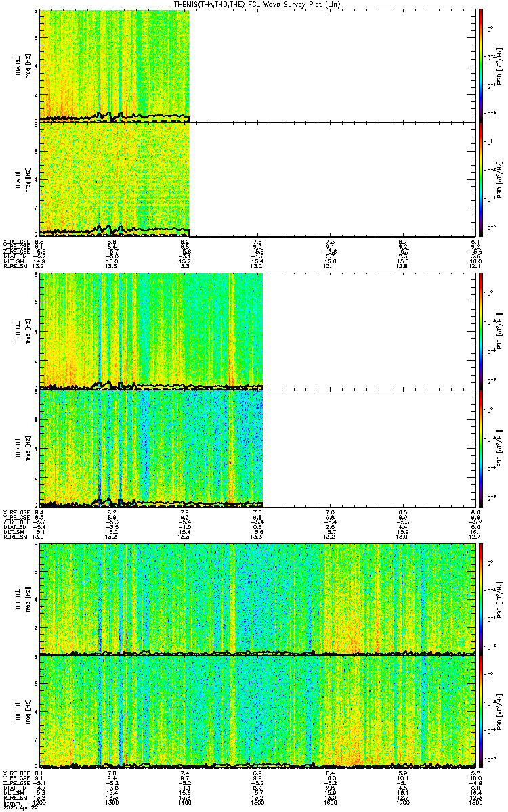This screenshot has width=508, height=812.
Task: Click the THD B-parallel spectrogram panel
Action: tap(257, 448)
